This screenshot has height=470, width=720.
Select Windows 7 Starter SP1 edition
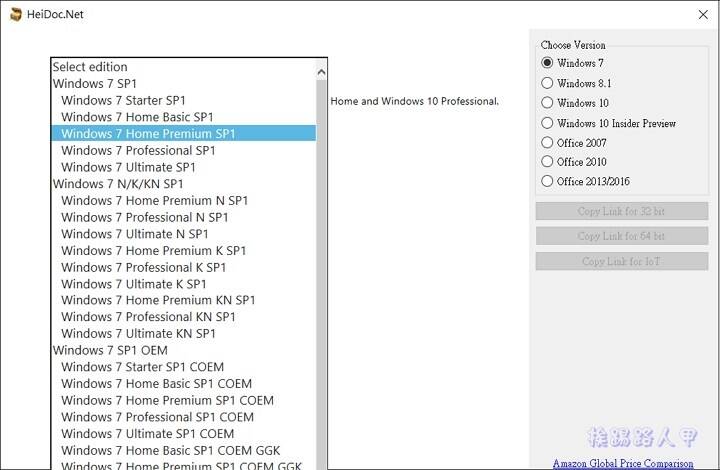[184, 100]
